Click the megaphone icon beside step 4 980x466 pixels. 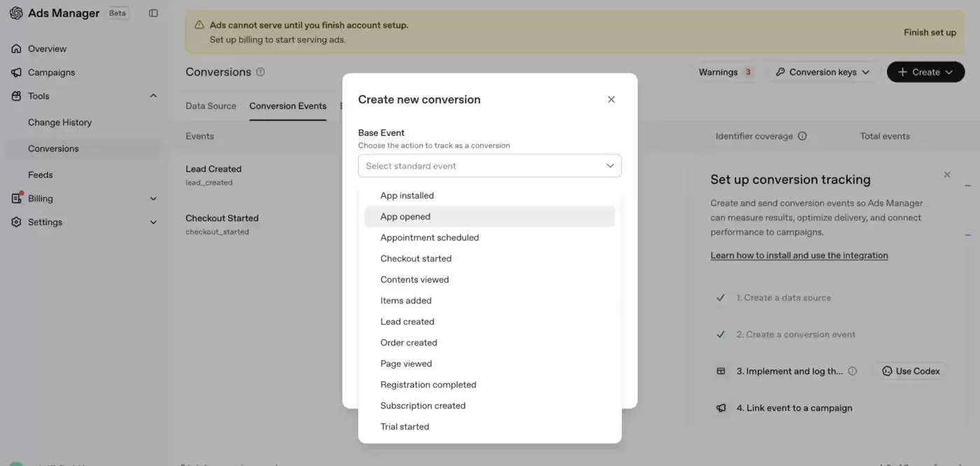tap(721, 408)
